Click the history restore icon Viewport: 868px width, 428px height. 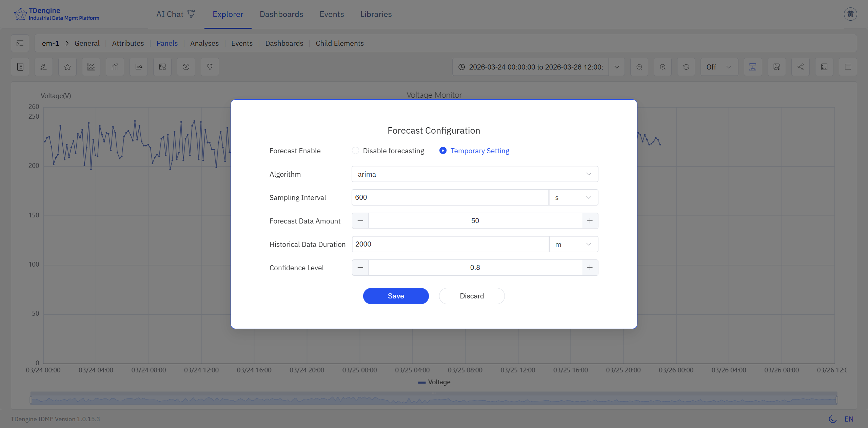click(186, 67)
